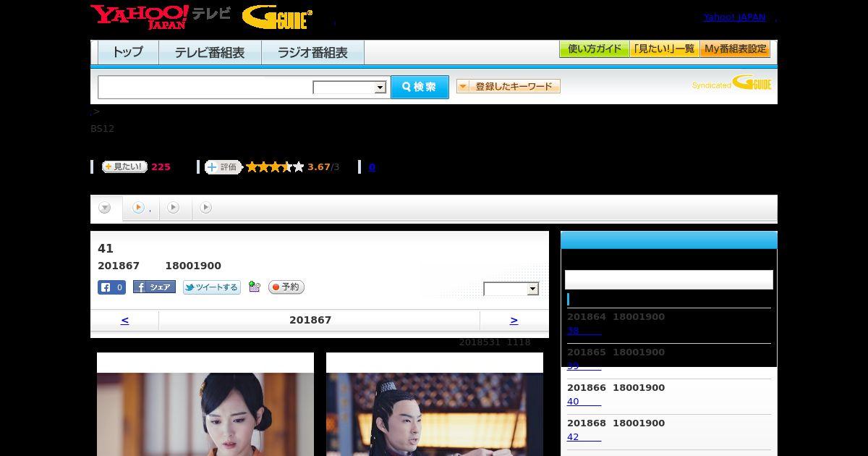Click the 見たい! plus button
This screenshot has width=868, height=456.
coord(124,166)
